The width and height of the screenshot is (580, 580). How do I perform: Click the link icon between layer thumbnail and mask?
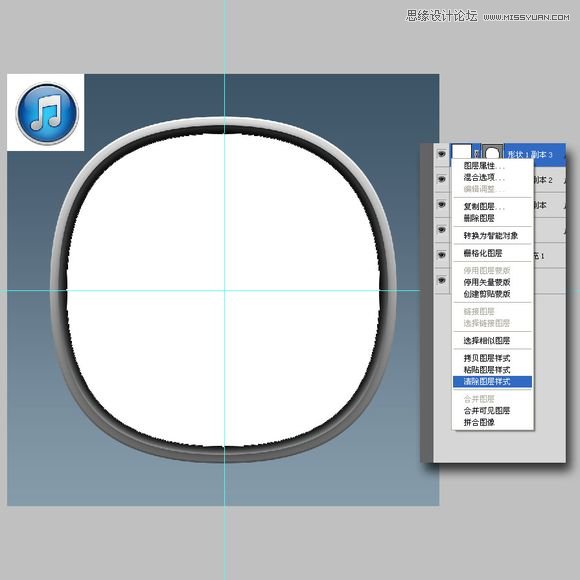click(476, 153)
